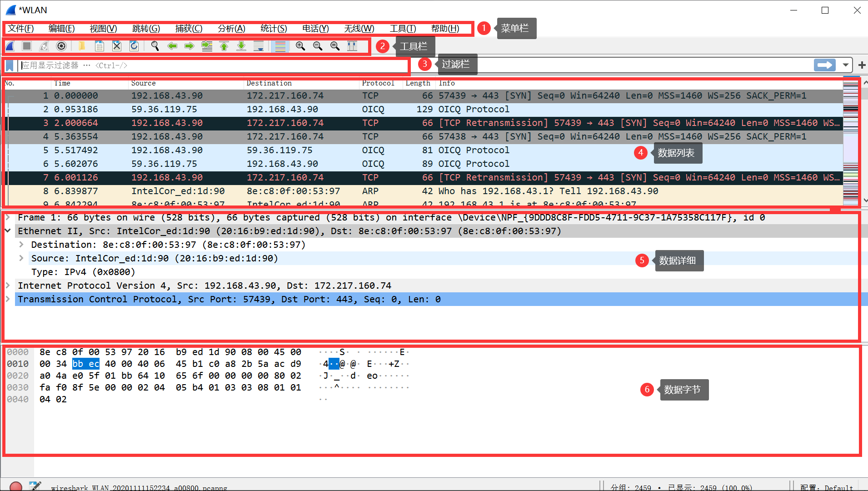
Task: Select hex offset 0030 row bytes
Action: pyautogui.click(x=170, y=387)
